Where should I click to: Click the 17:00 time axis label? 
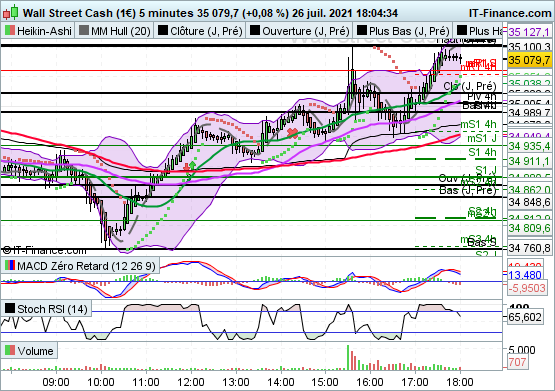(415, 383)
